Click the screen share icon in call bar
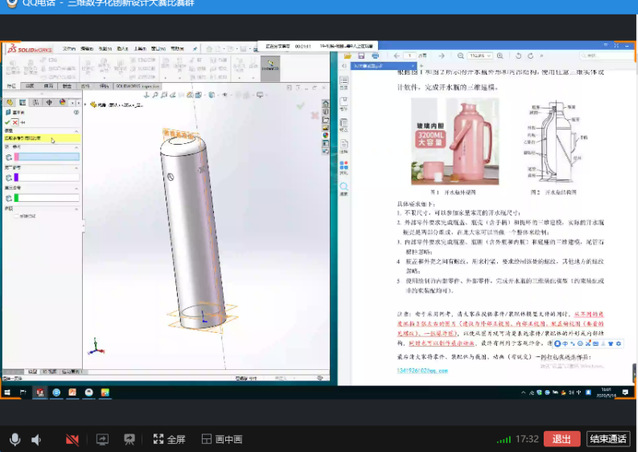Screen dimensions: 638x452 101,439
